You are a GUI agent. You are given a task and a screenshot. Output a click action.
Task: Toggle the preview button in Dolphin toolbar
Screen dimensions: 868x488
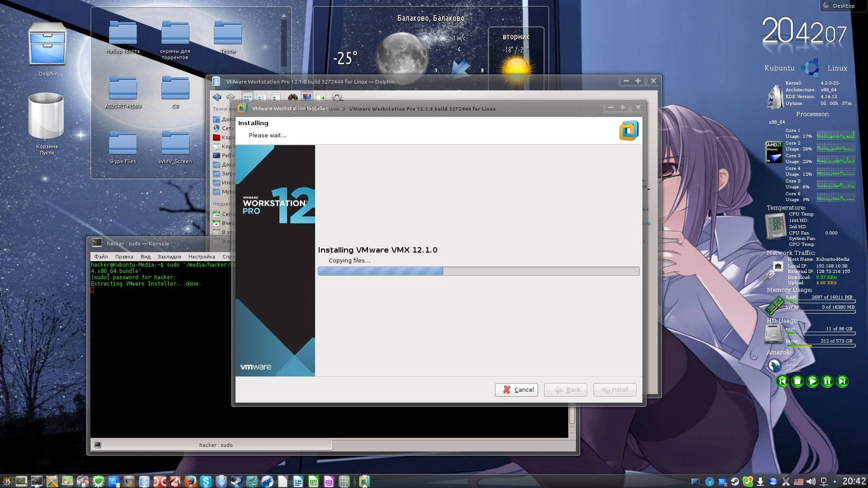coord(307,97)
